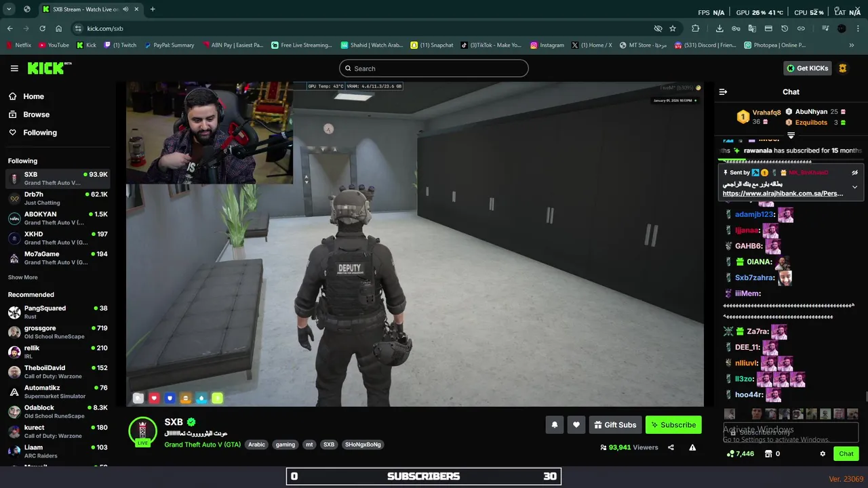Click the channel points 7,446 balance

740,454
